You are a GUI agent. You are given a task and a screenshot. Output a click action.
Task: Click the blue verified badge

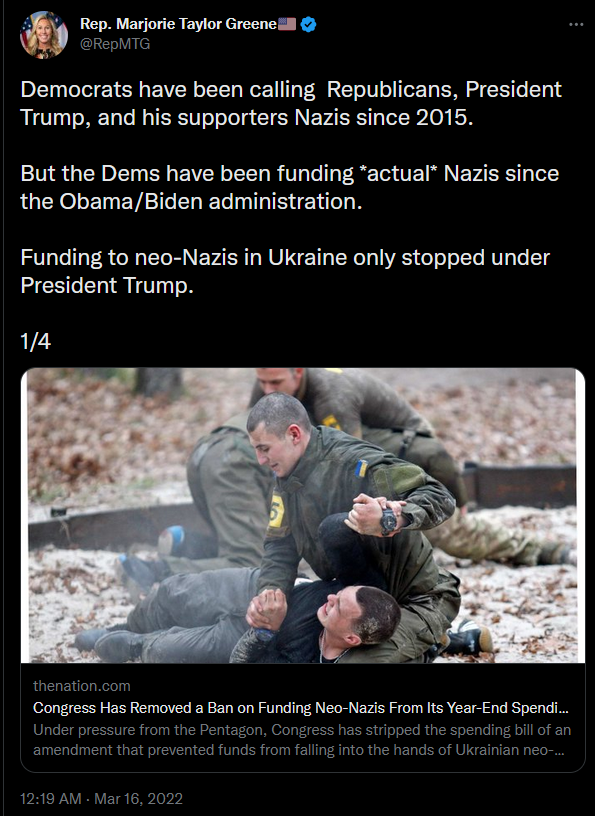(308, 24)
